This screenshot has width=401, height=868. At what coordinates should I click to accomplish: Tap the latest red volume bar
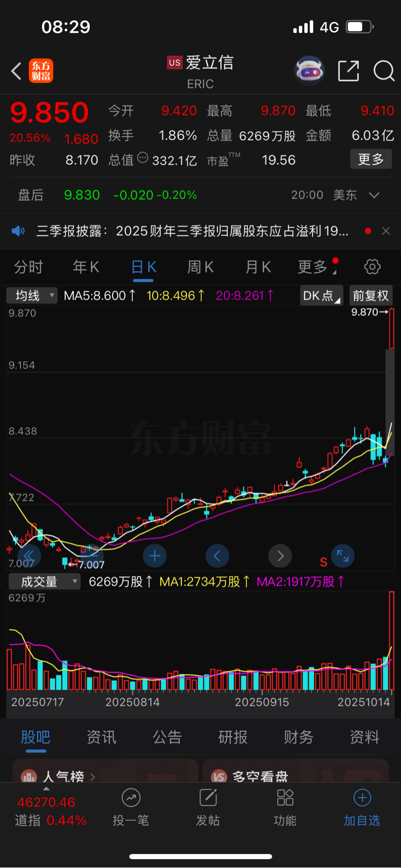pyautogui.click(x=392, y=641)
